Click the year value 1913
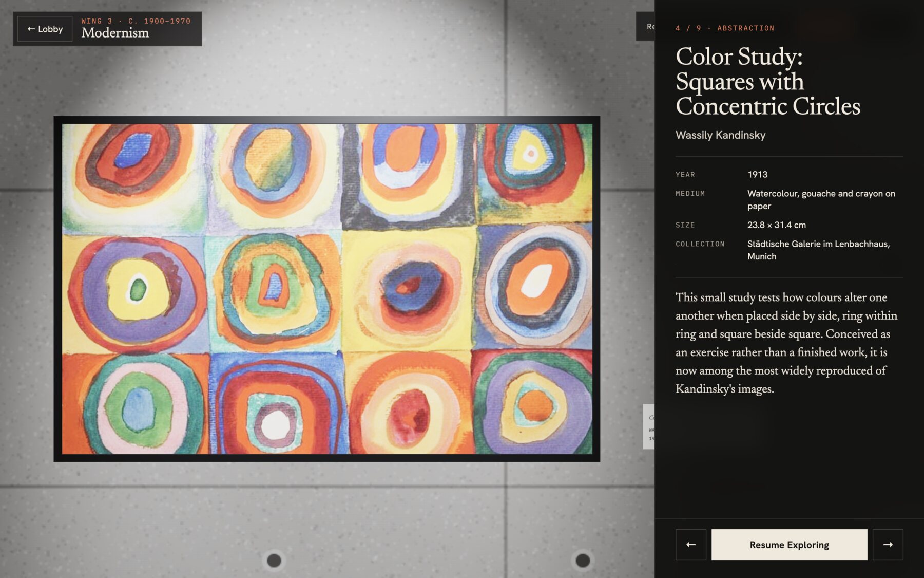924x578 pixels. [757, 175]
